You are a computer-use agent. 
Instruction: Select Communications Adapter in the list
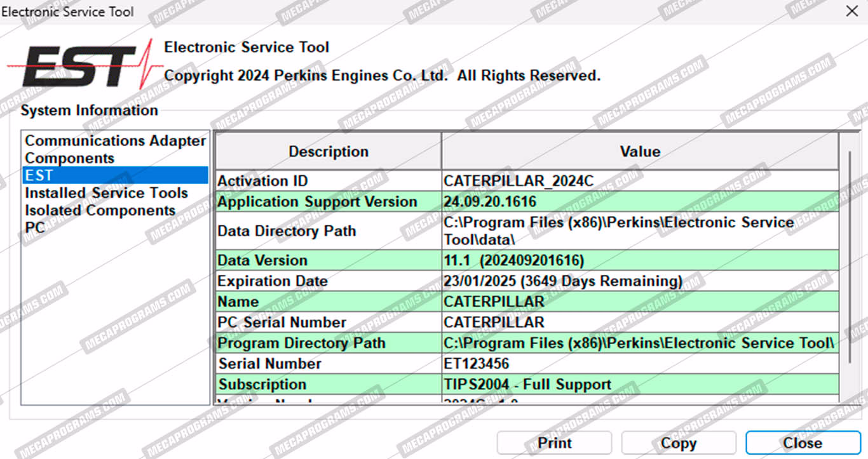[115, 141]
